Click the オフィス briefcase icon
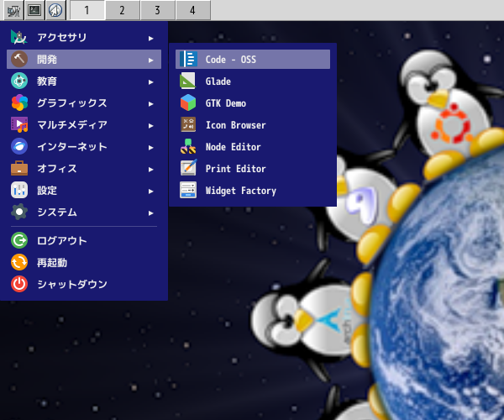The width and height of the screenshot is (504, 420). 19,168
